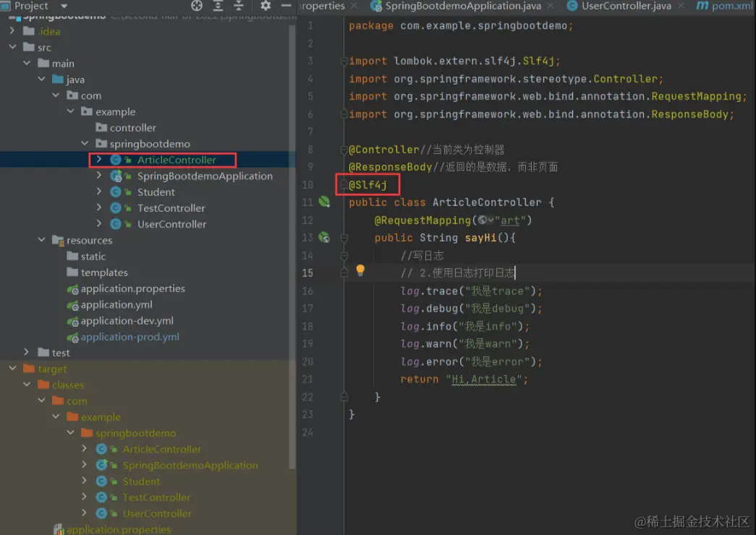This screenshot has width=756, height=535.
Task: Expand the TestController node in src
Action: (99, 207)
